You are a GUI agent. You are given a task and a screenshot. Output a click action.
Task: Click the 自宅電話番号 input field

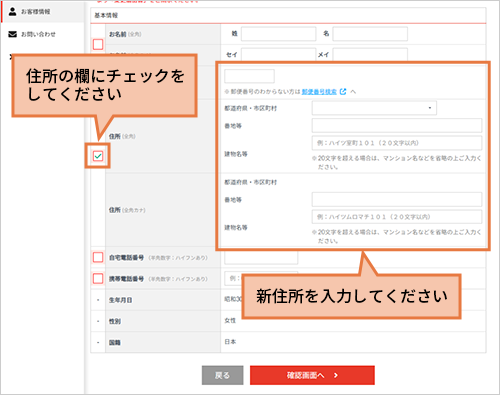pos(261,257)
